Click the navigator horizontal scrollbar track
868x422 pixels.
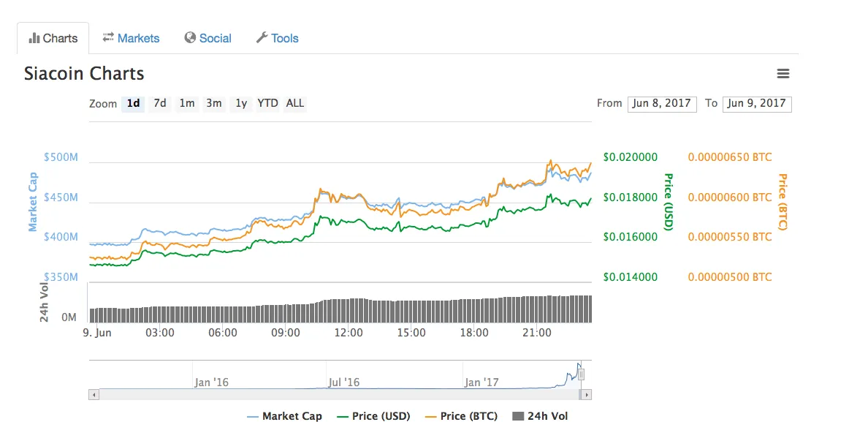tap(338, 395)
